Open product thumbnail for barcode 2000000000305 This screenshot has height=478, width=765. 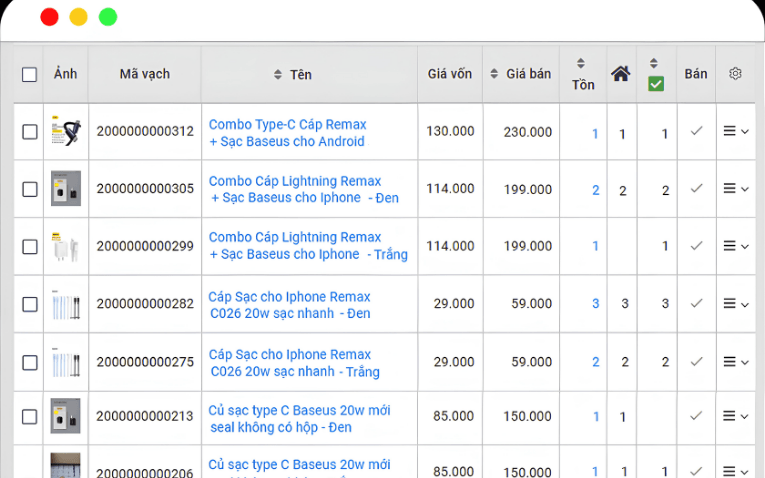point(66,188)
